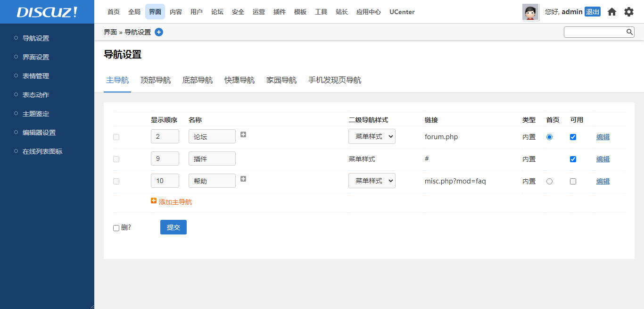The image size is (644, 309).
Task: Open 首页 in top menu
Action: [114, 12]
